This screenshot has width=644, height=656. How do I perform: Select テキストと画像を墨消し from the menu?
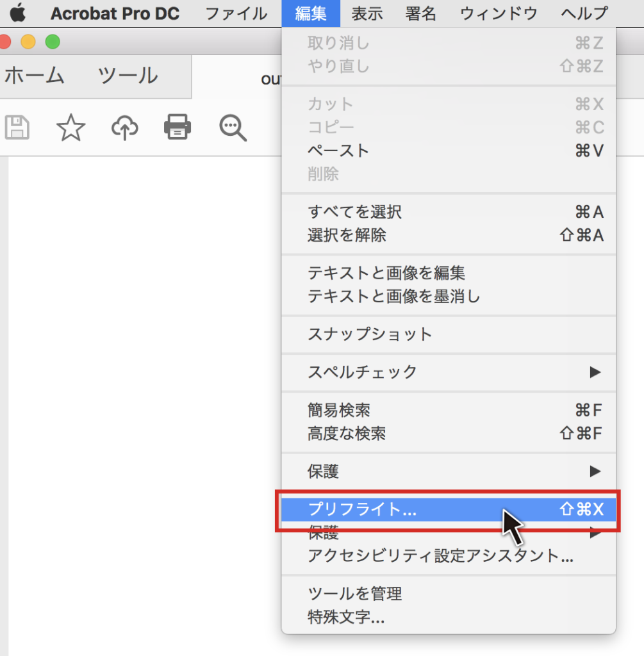click(449, 297)
